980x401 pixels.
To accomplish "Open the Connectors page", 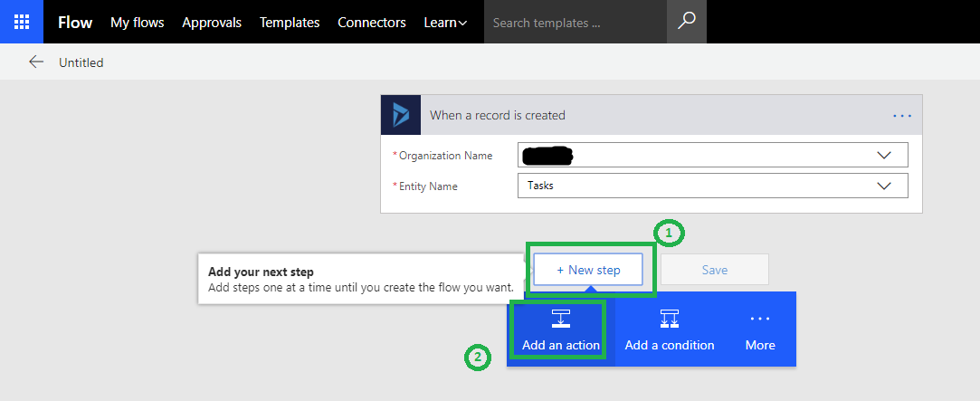I will pos(372,23).
